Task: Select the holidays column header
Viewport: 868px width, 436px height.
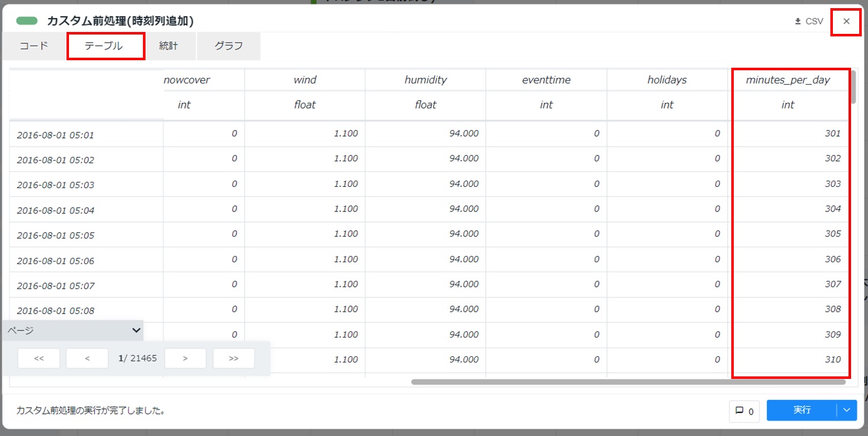Action: (x=667, y=80)
